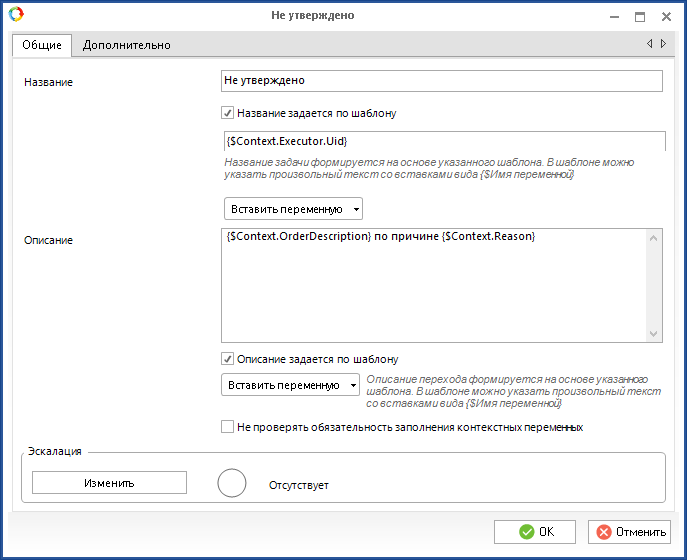Enable 'Не проверять обязательность заполнения' checkbox
The width and height of the screenshot is (687, 560).
pos(228,427)
